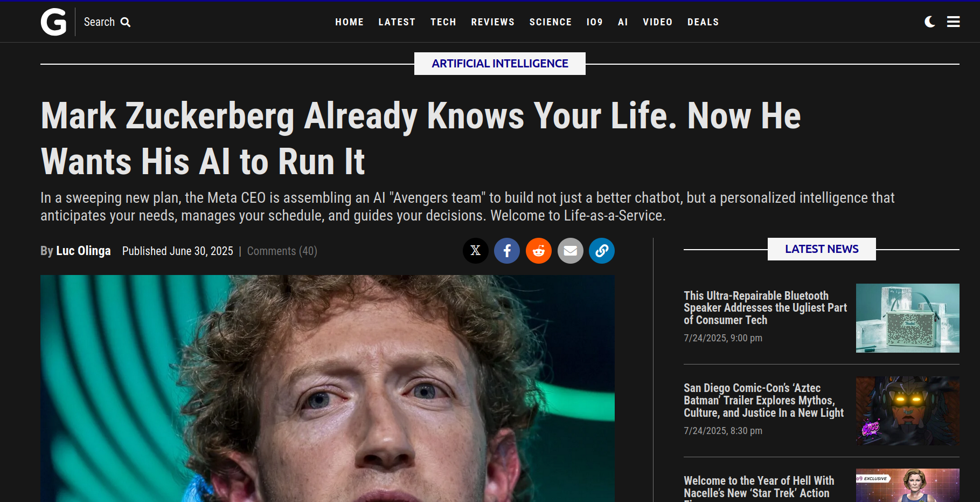Open the Deals nav section
The image size is (980, 502).
703,22
